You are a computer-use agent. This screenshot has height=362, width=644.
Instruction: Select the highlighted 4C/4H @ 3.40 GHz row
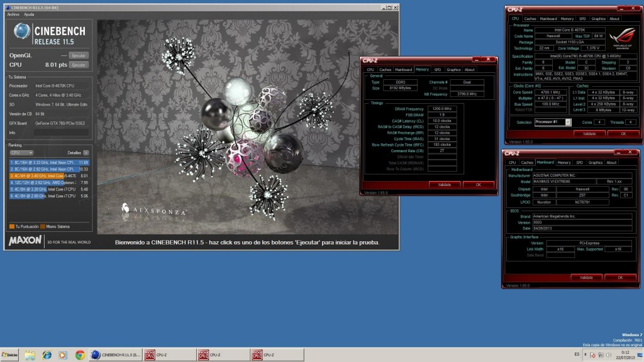pyautogui.click(x=49, y=176)
